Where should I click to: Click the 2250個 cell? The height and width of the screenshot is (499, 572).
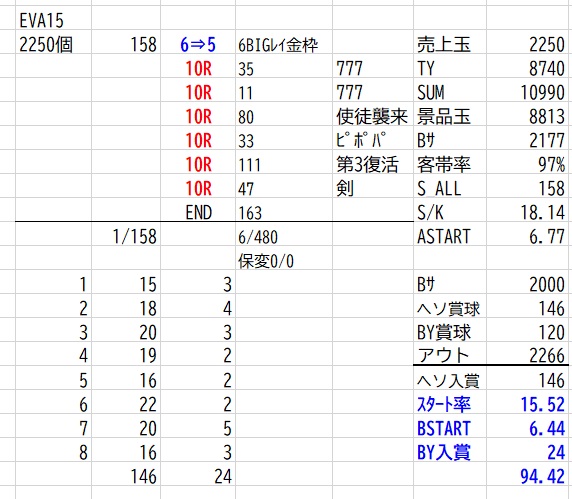click(x=53, y=45)
